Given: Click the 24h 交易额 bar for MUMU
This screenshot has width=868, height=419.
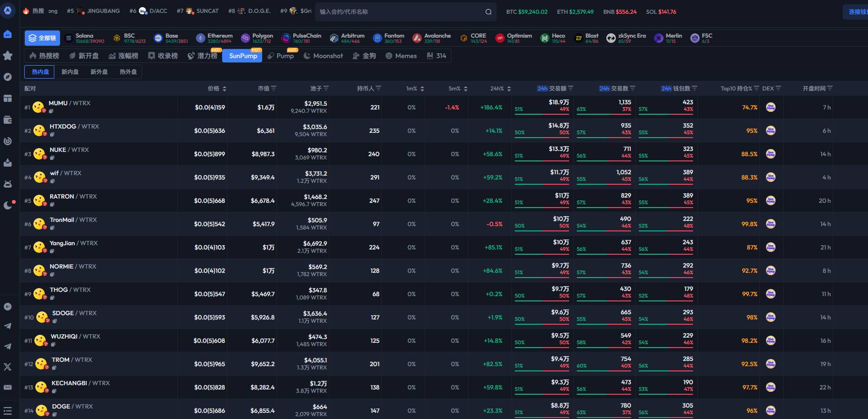Looking at the screenshot, I should pyautogui.click(x=542, y=114).
